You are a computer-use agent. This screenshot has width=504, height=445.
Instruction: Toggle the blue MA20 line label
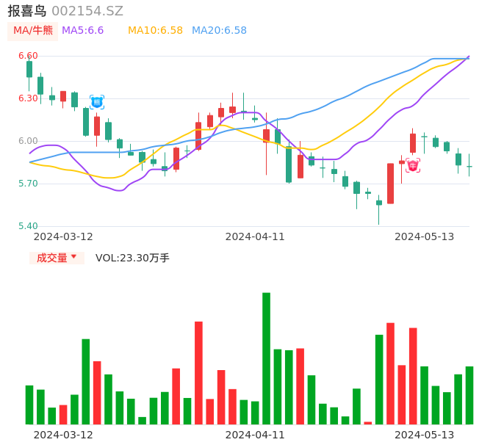point(219,30)
